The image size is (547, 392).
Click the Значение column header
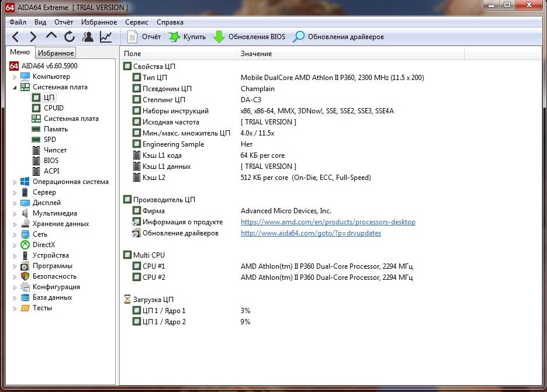351,54
